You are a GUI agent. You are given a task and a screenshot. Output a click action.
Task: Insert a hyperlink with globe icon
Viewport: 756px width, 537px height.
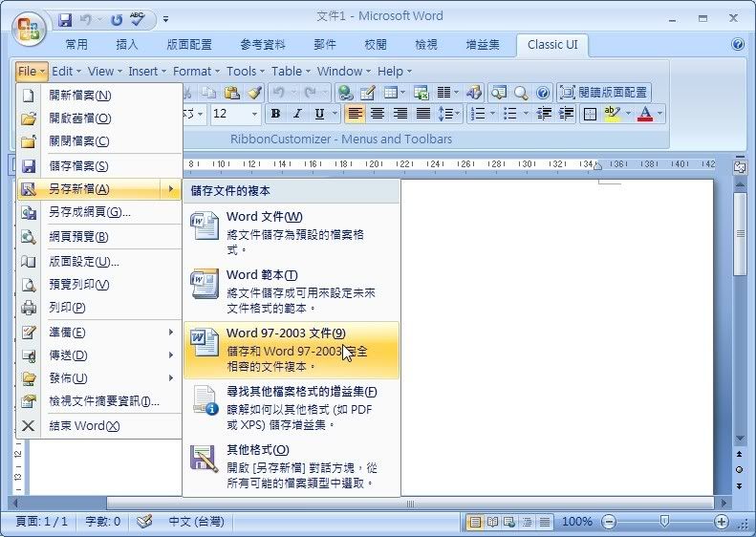click(x=345, y=92)
